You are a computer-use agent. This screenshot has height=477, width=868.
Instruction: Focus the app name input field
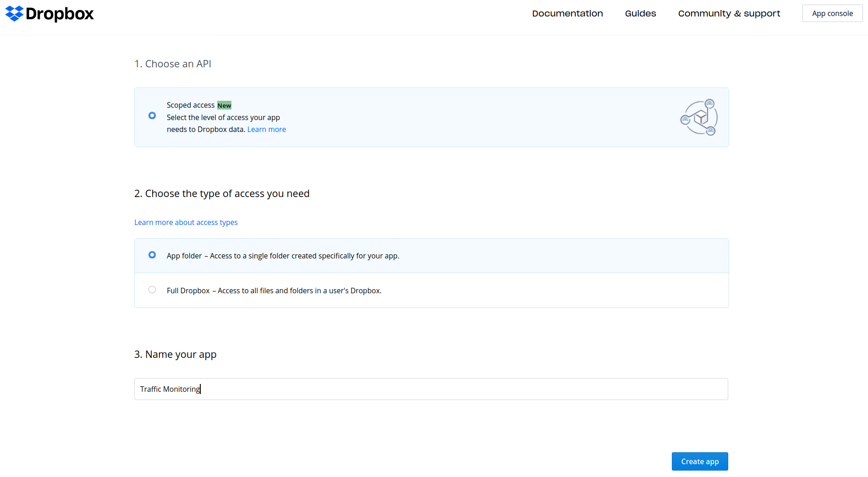pos(431,389)
